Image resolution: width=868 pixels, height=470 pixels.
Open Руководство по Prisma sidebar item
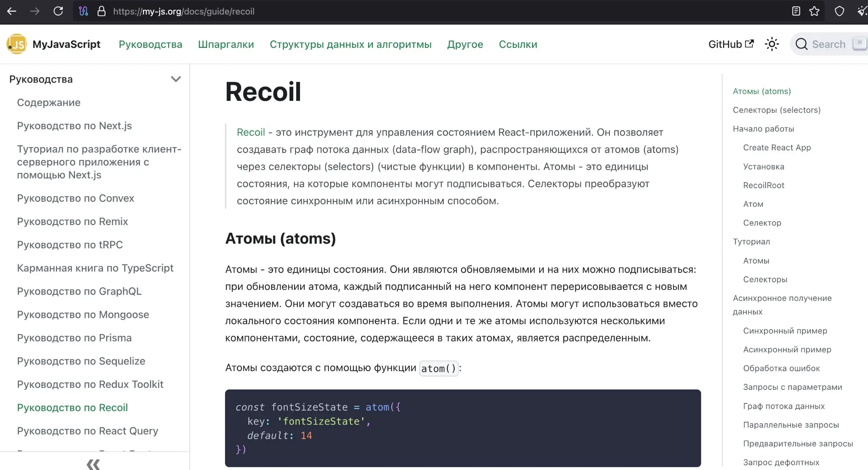[74, 338]
